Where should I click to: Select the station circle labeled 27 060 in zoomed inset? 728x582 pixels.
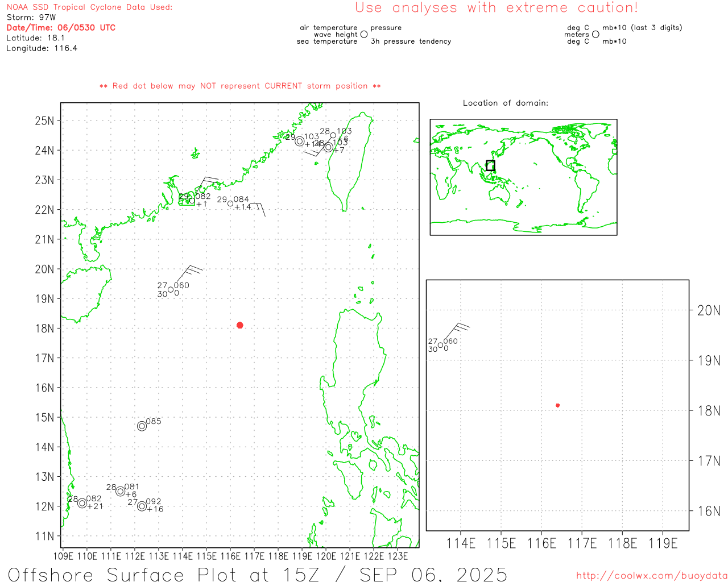440,345
